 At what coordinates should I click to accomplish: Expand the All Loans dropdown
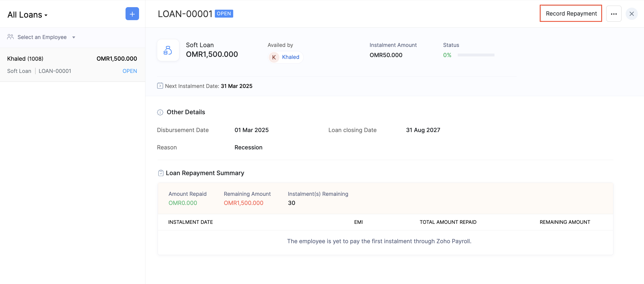(x=28, y=15)
